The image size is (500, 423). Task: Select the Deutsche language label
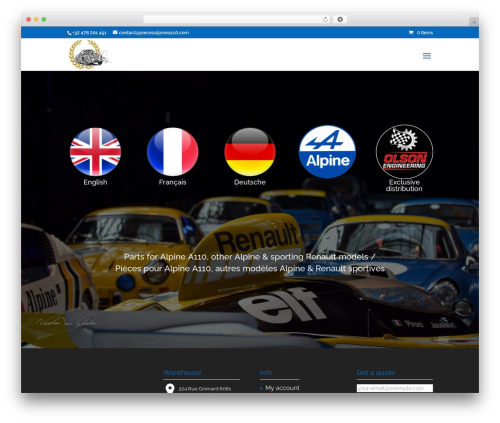[250, 182]
